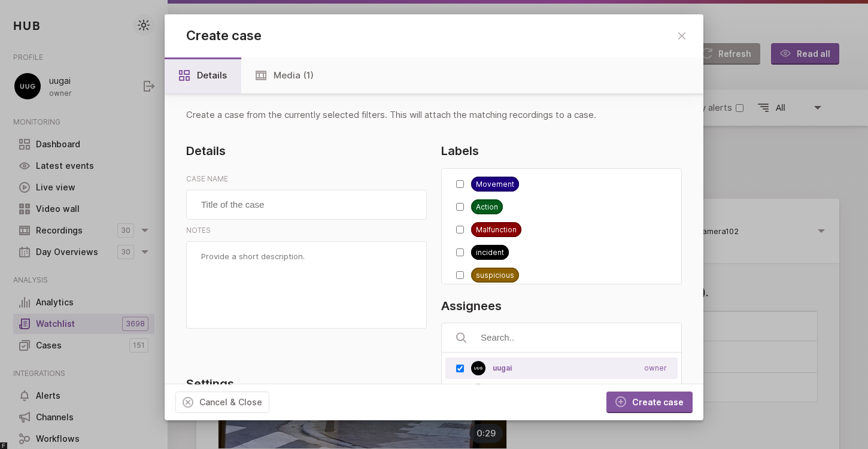Uncheck the uugai assignee checkbox
Screen dimensions: 868x449
[x=460, y=369]
